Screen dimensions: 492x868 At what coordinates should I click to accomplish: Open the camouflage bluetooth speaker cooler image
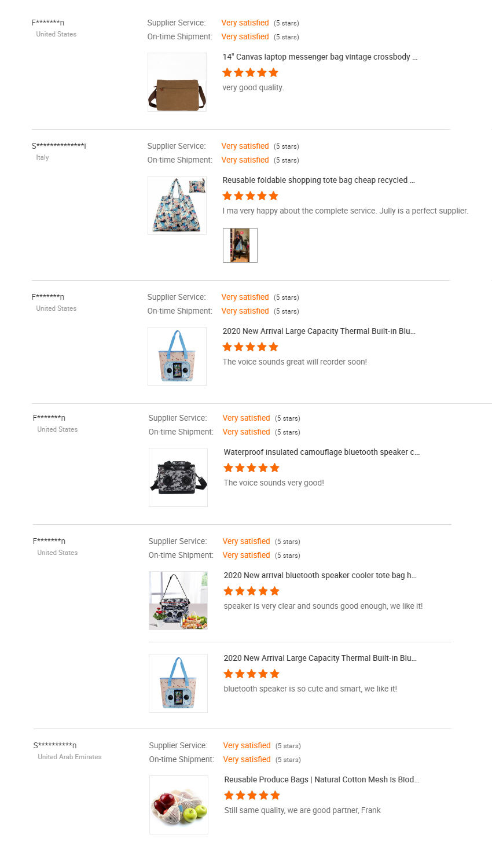[178, 477]
